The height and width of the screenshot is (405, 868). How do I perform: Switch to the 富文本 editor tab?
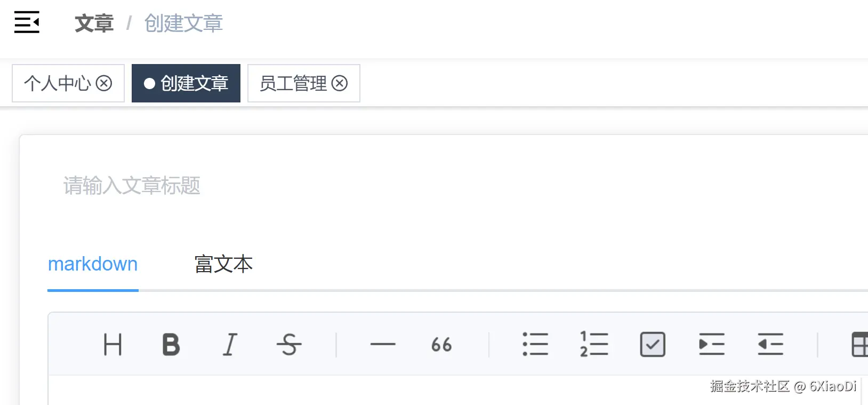click(x=223, y=264)
